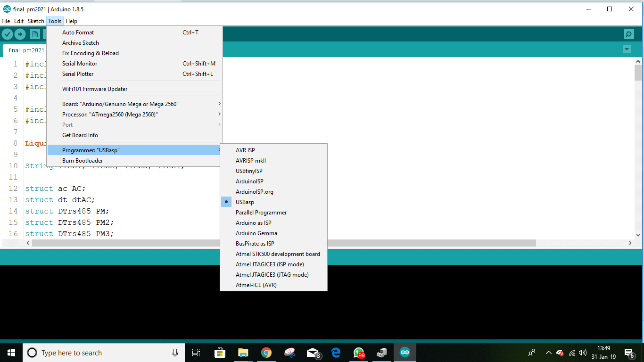Expand the Programmer USBasp submenu
This screenshot has height=362, width=644.
[x=134, y=150]
